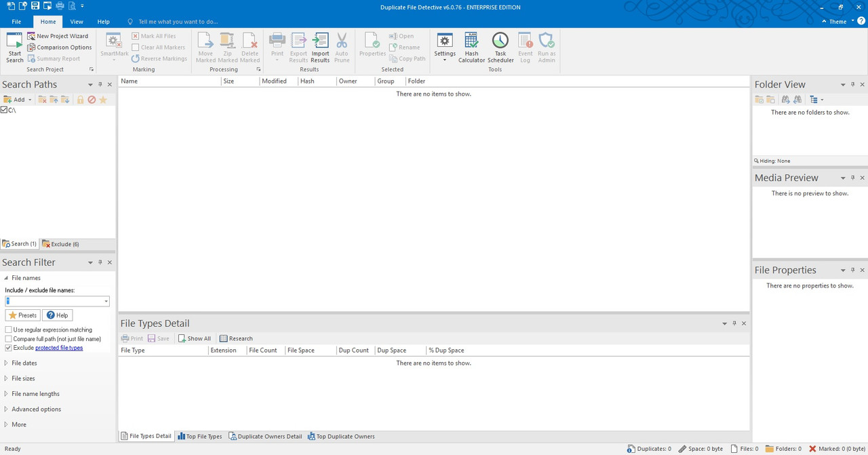Uncheck the C:\ search path checkbox
This screenshot has height=455, width=868.
pyautogui.click(x=4, y=110)
